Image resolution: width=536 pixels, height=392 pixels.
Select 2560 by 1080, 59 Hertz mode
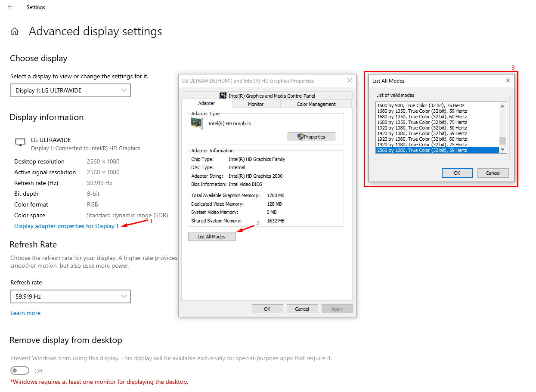point(437,150)
